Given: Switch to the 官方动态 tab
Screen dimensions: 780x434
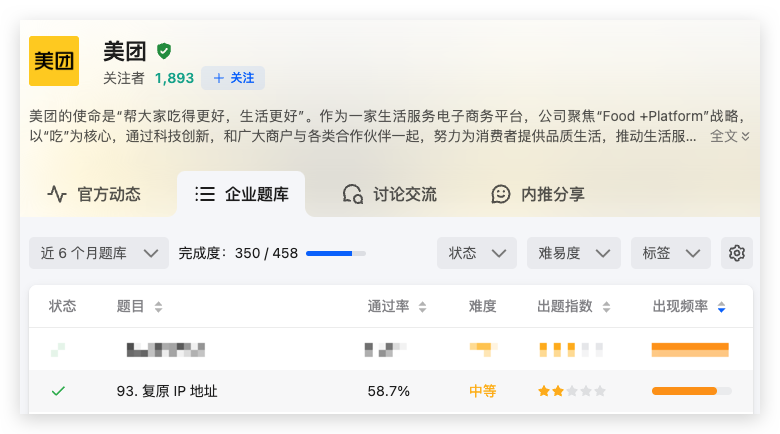Looking at the screenshot, I should pyautogui.click(x=94, y=194).
